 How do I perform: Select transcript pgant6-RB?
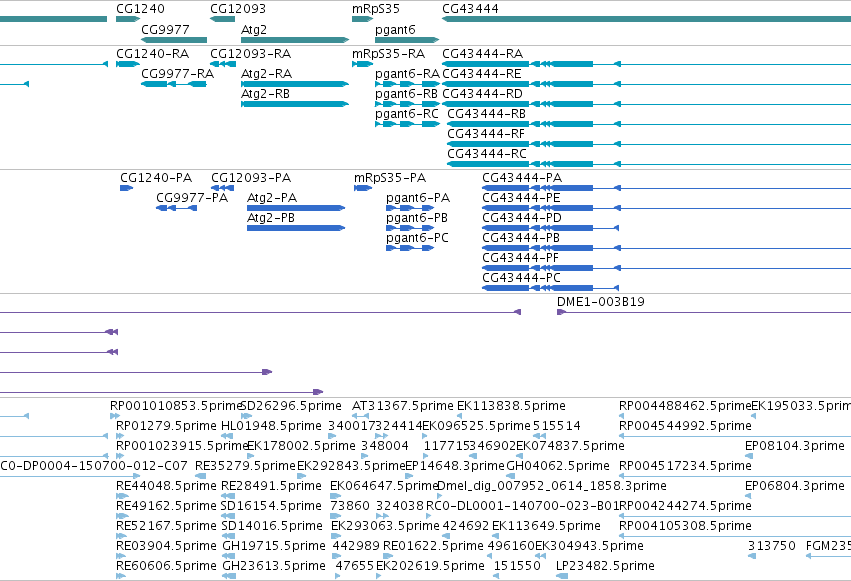(407, 104)
